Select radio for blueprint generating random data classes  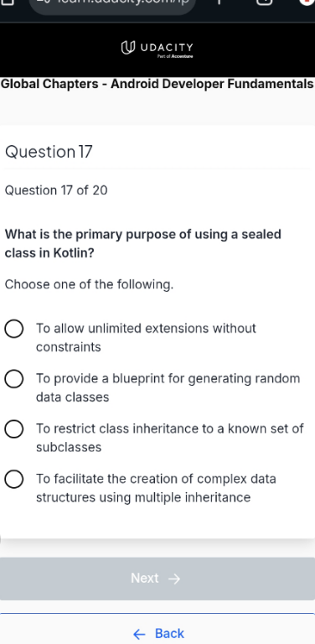click(14, 379)
